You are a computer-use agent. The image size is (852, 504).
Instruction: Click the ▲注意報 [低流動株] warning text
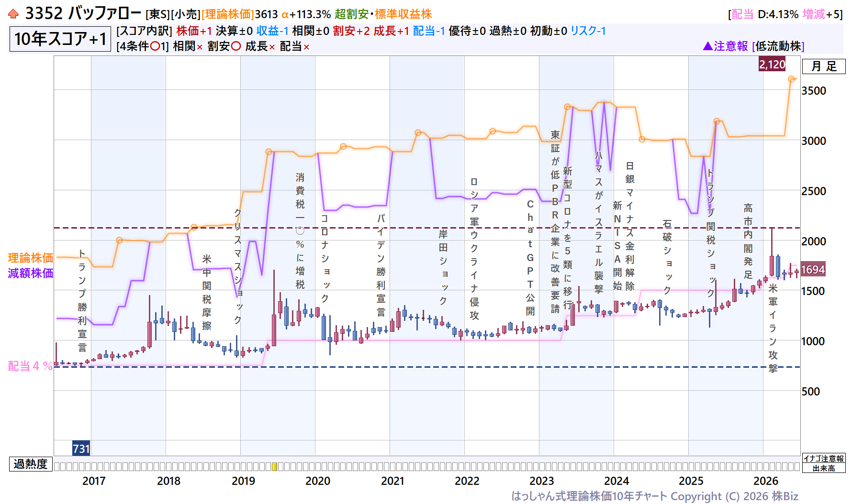tap(753, 46)
